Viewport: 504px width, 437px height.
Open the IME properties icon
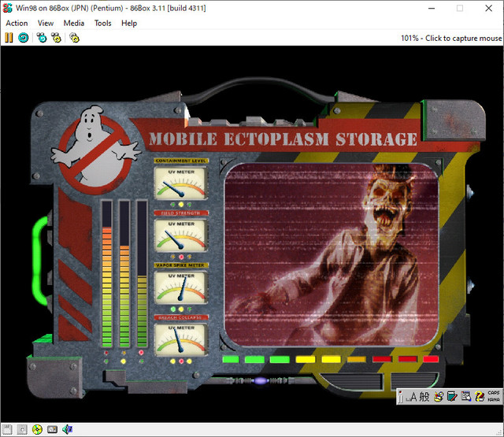click(465, 397)
